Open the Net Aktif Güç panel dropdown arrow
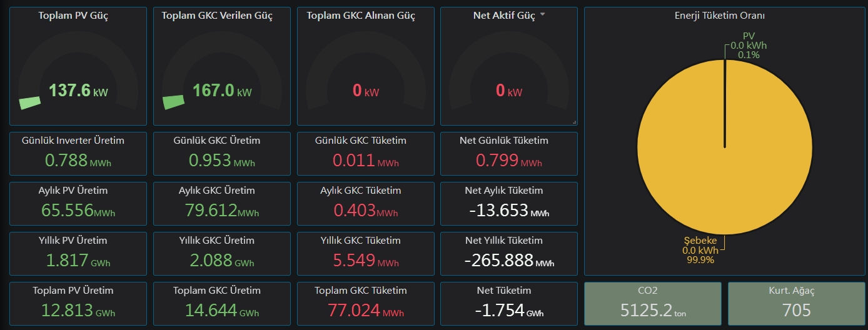868x330 pixels. tap(543, 15)
